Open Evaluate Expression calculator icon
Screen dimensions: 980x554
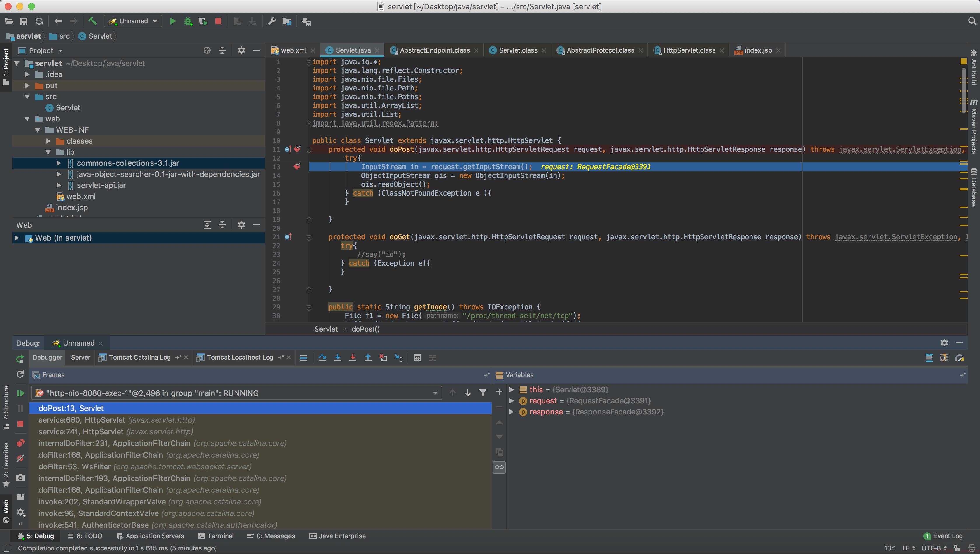pyautogui.click(x=417, y=358)
